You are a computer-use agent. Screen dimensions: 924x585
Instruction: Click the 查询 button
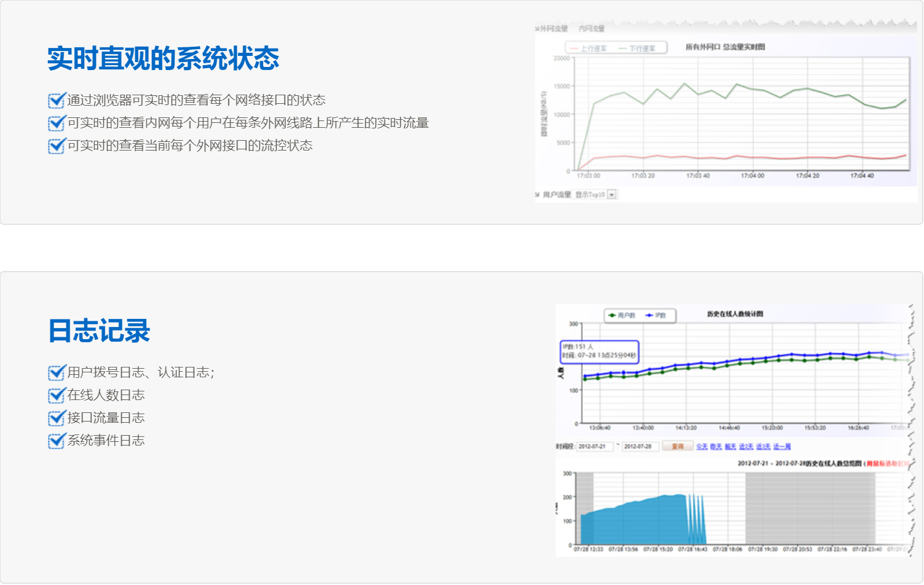point(677,447)
